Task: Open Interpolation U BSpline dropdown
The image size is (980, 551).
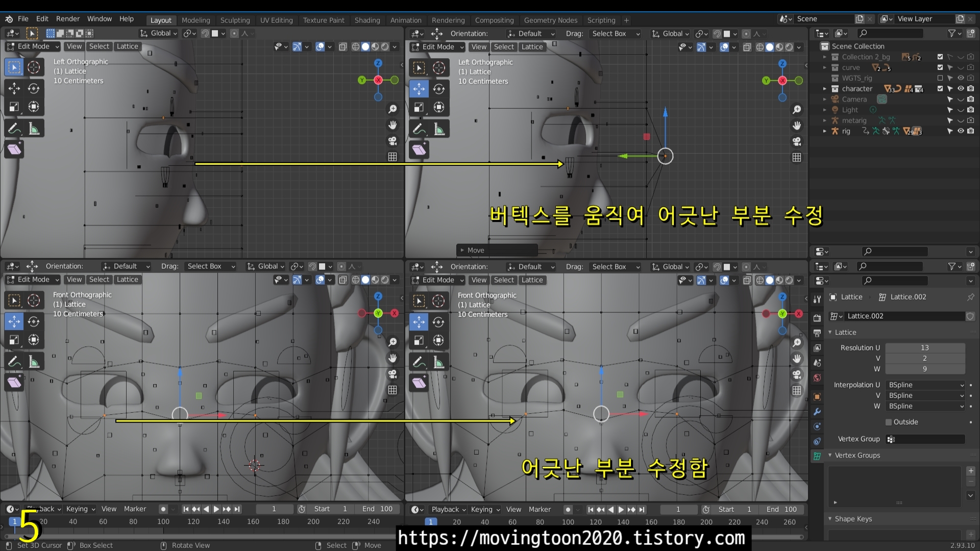Action: 925,385
